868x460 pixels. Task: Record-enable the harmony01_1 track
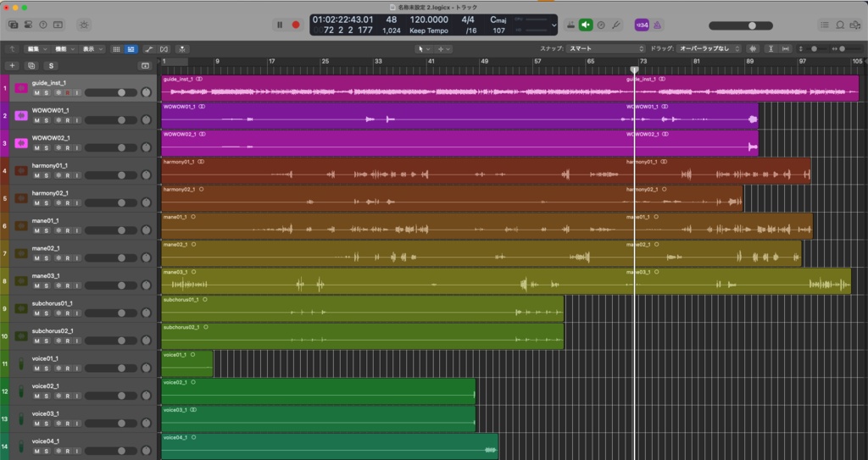point(67,175)
